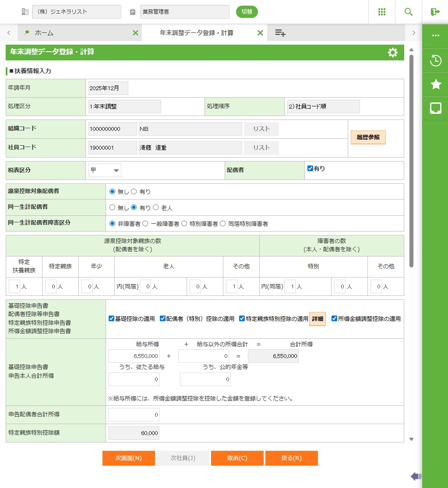Image resolution: width=448 pixels, height=488 pixels.
Task: Click the 次画面(N) button
Action: [x=128, y=458]
